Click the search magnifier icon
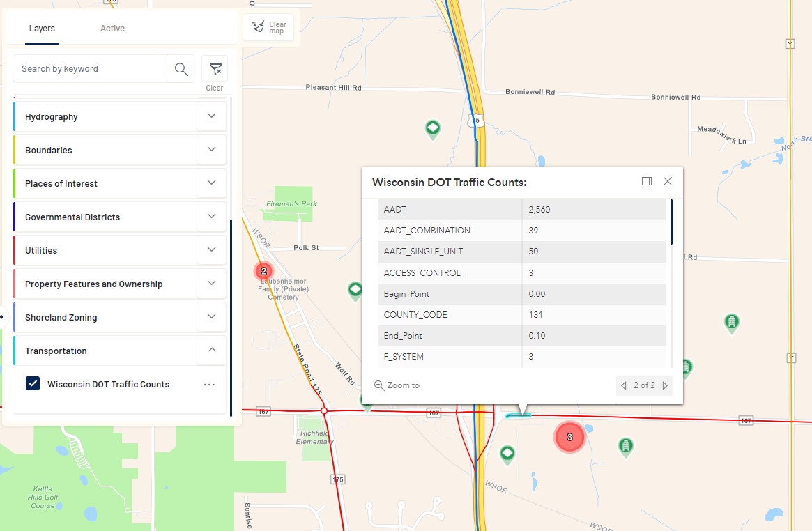 tap(181, 69)
